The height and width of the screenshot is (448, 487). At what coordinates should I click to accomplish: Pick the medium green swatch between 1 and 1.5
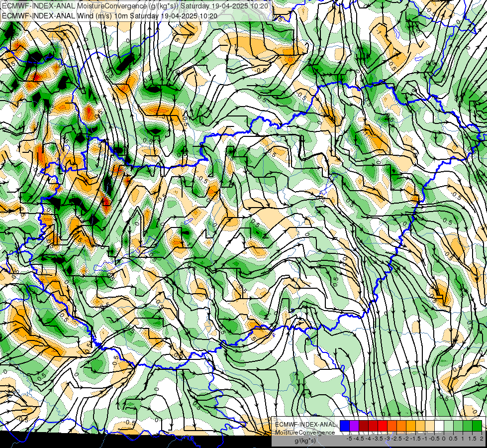[x=468, y=426]
